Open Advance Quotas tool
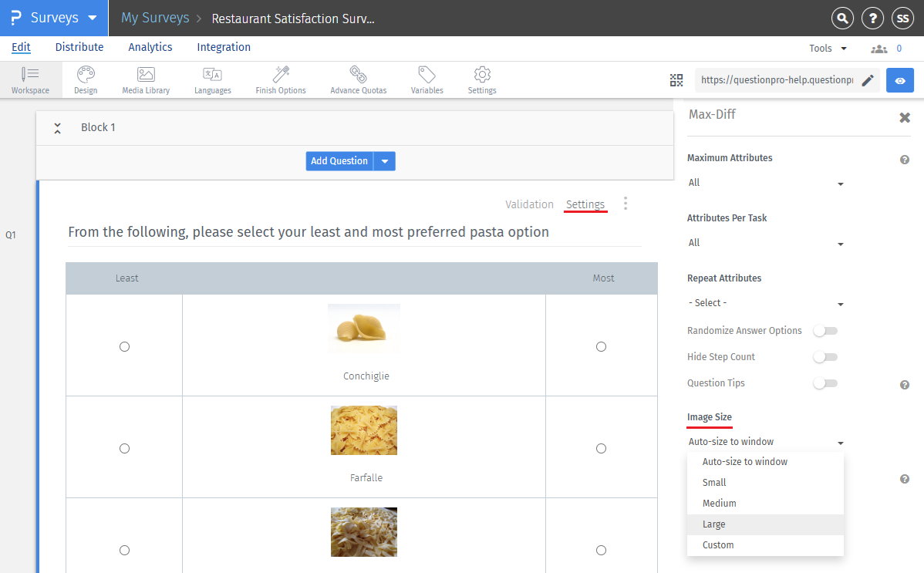The height and width of the screenshot is (573, 924). point(358,79)
